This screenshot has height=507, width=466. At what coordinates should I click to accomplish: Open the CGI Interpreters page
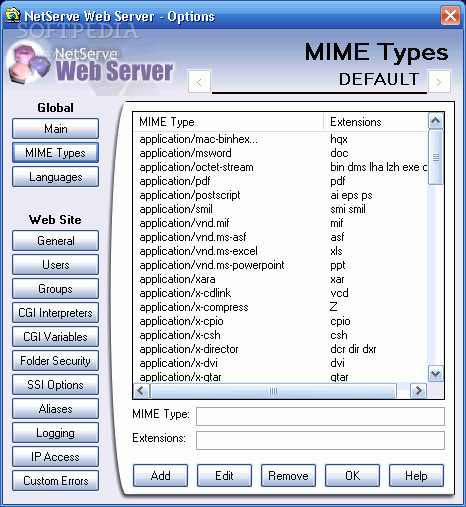56,313
